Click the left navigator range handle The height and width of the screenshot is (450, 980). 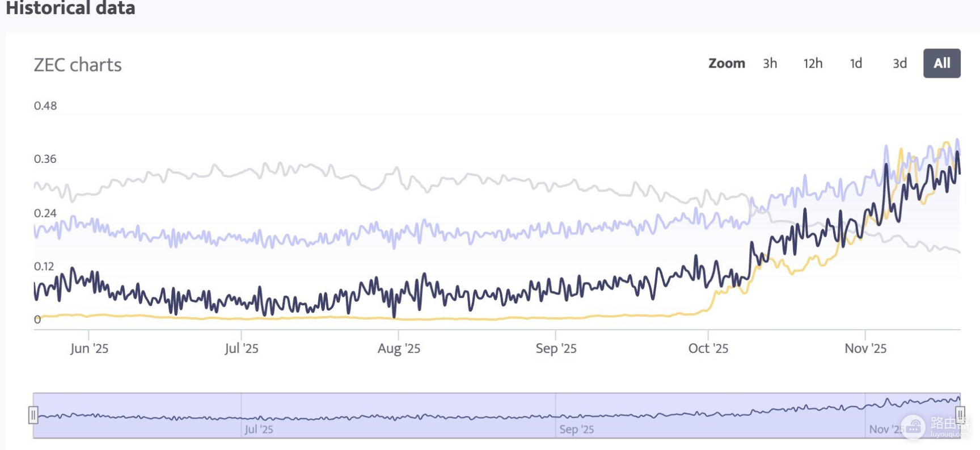33,415
